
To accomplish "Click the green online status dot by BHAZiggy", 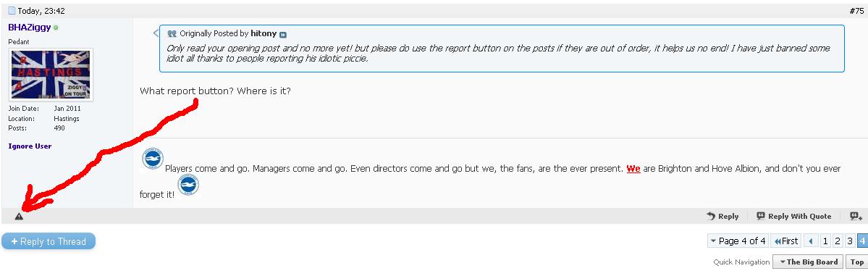I will coord(56,27).
